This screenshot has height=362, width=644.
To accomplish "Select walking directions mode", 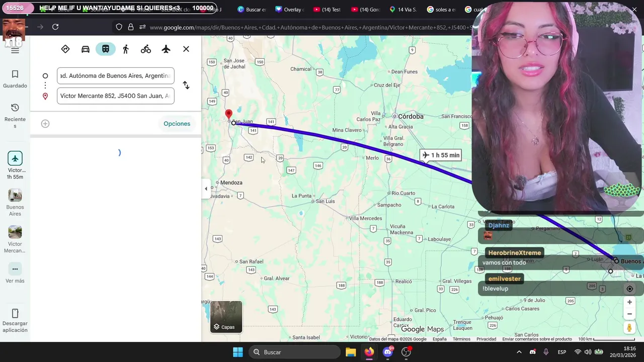I will point(126,49).
